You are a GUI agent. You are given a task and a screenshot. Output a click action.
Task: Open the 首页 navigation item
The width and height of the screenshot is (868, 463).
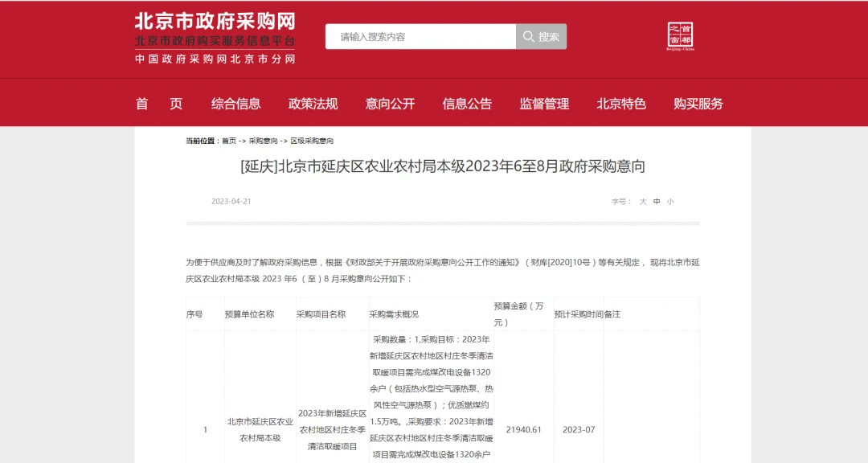tap(159, 104)
